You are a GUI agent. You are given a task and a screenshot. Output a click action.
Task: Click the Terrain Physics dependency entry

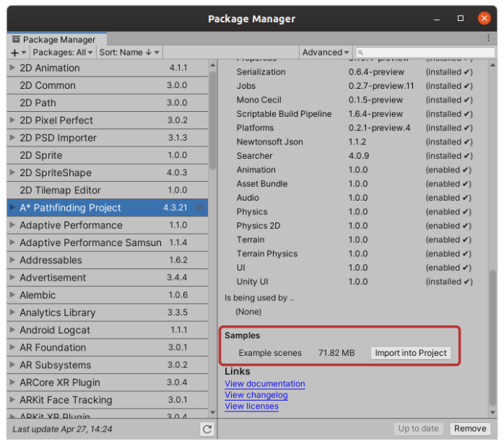(267, 253)
